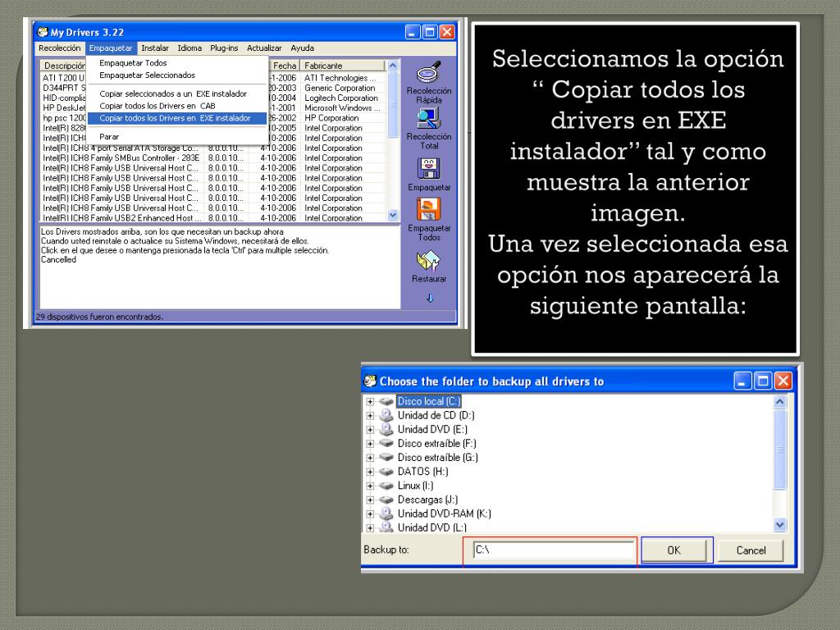Click the Disco extraíble (G:) drive icon
Screen dimensions: 840x630
coord(386,458)
